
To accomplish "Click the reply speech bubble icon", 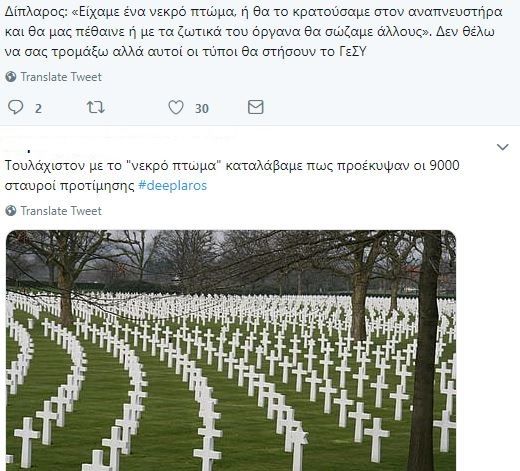I will [15, 108].
